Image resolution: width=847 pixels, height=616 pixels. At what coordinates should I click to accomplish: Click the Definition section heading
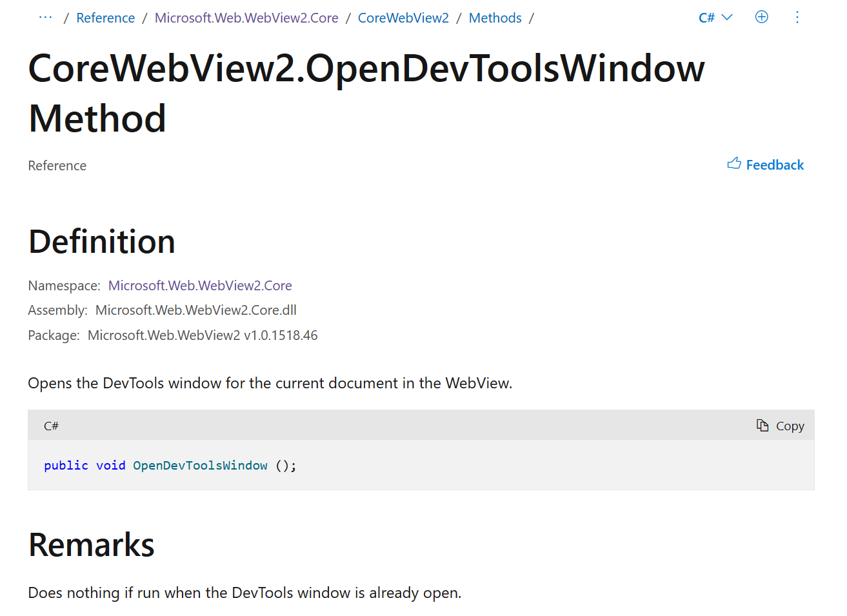pos(101,241)
